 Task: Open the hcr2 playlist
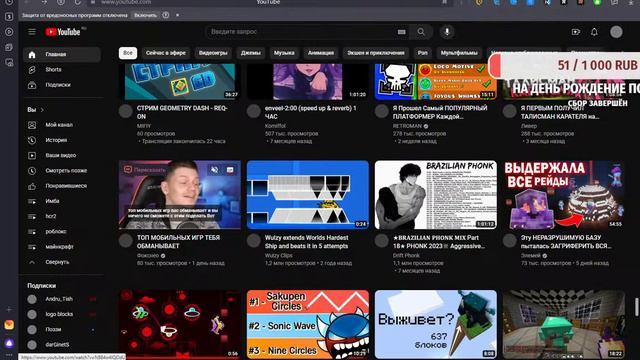pos(62,216)
